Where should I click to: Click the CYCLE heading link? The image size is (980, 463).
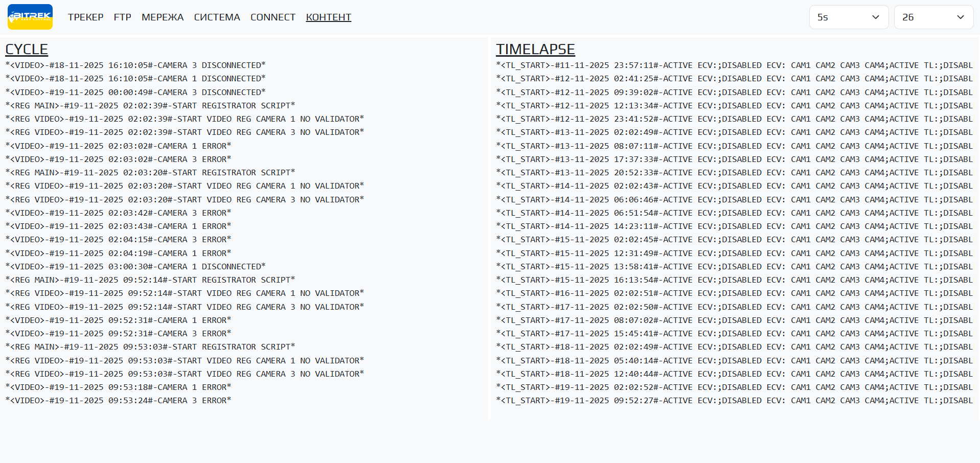pyautogui.click(x=27, y=49)
